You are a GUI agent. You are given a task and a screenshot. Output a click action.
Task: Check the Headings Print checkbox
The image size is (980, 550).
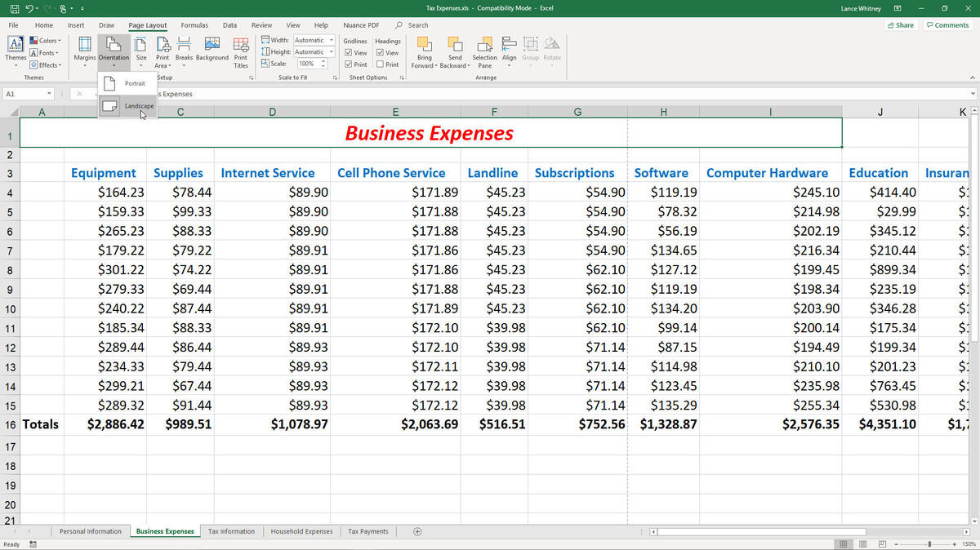click(x=382, y=64)
